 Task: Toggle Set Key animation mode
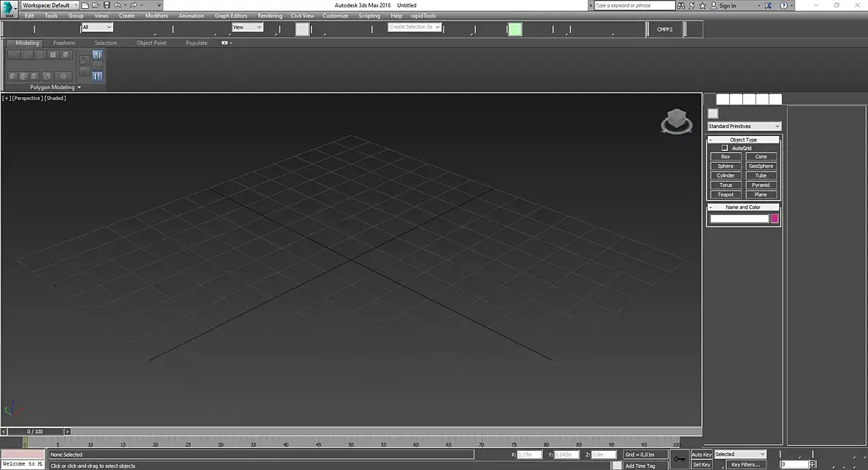[701, 464]
